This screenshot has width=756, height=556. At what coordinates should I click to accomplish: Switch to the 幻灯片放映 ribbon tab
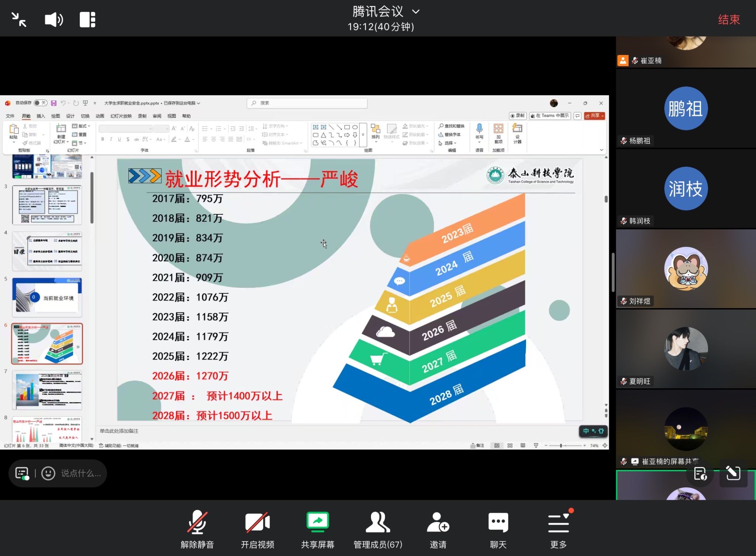[x=121, y=116]
